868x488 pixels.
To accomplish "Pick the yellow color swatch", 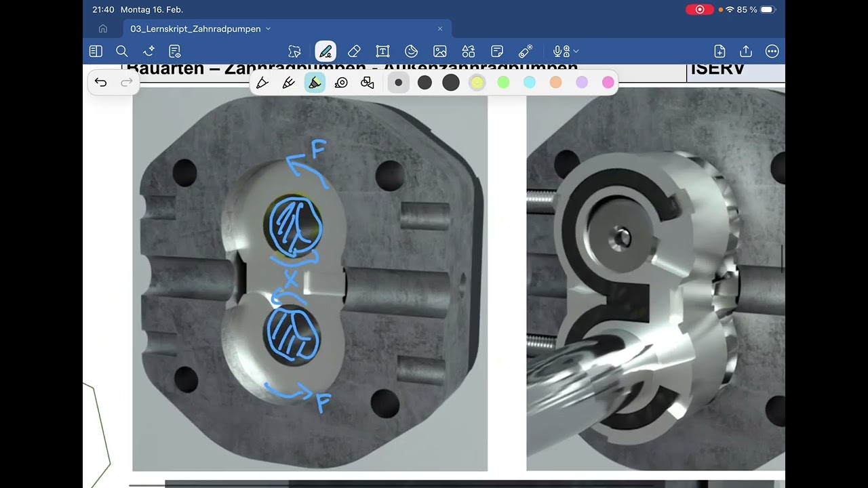I will [477, 83].
